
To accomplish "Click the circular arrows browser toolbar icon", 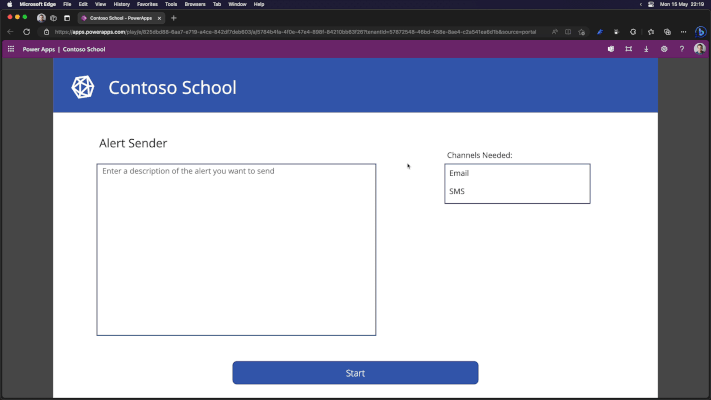I will tap(633, 32).
